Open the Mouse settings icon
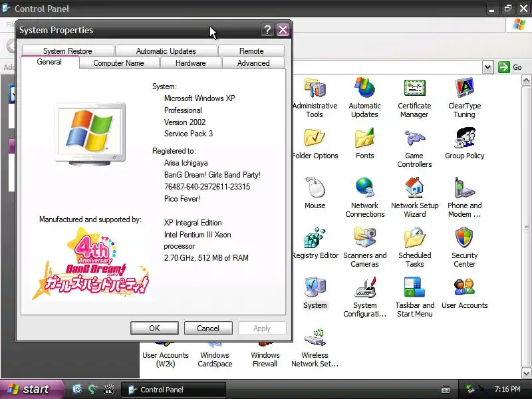The height and width of the screenshot is (399, 532). click(315, 188)
